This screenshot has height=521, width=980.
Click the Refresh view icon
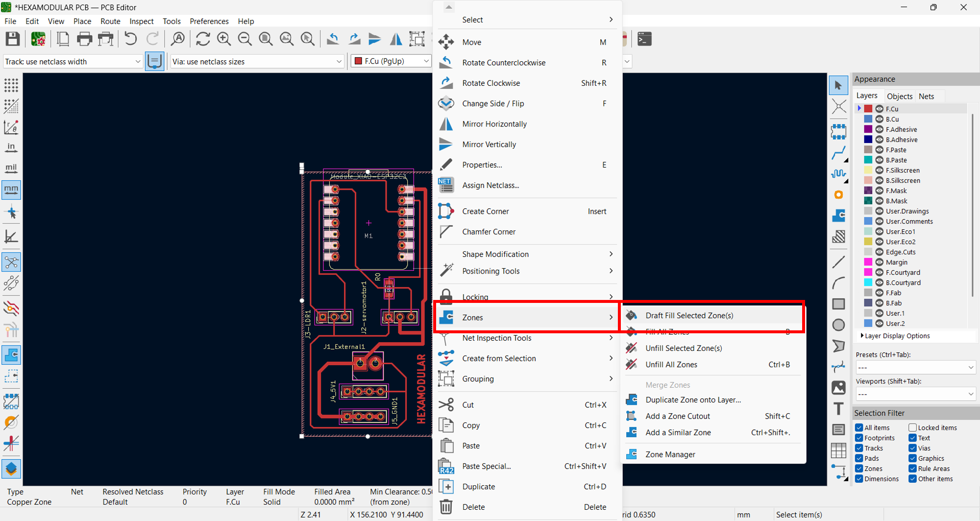203,39
